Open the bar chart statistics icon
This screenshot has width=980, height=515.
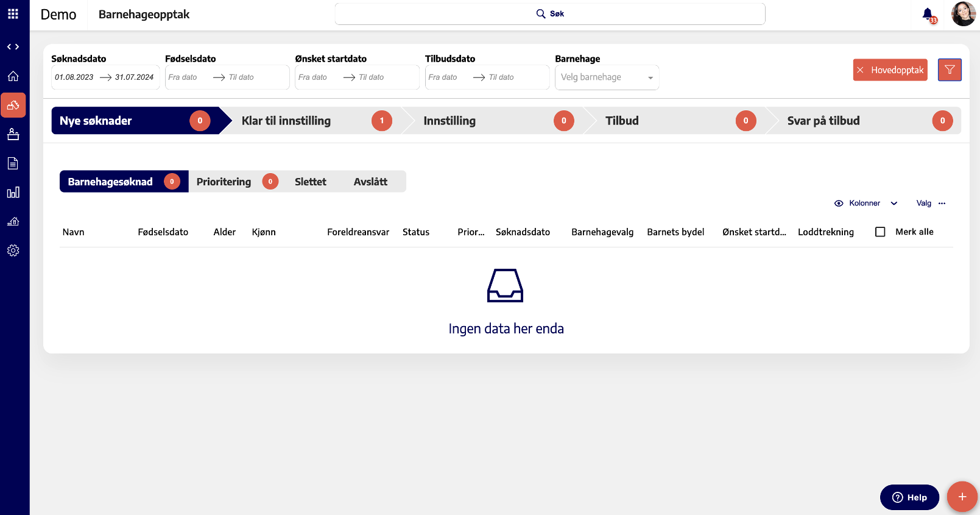(x=13, y=193)
